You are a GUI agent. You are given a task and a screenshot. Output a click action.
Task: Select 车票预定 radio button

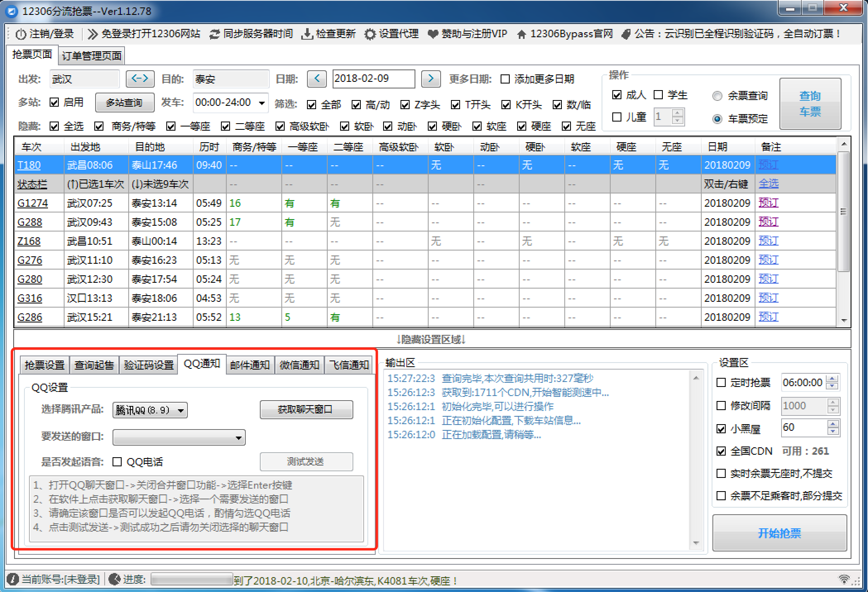pos(717,119)
